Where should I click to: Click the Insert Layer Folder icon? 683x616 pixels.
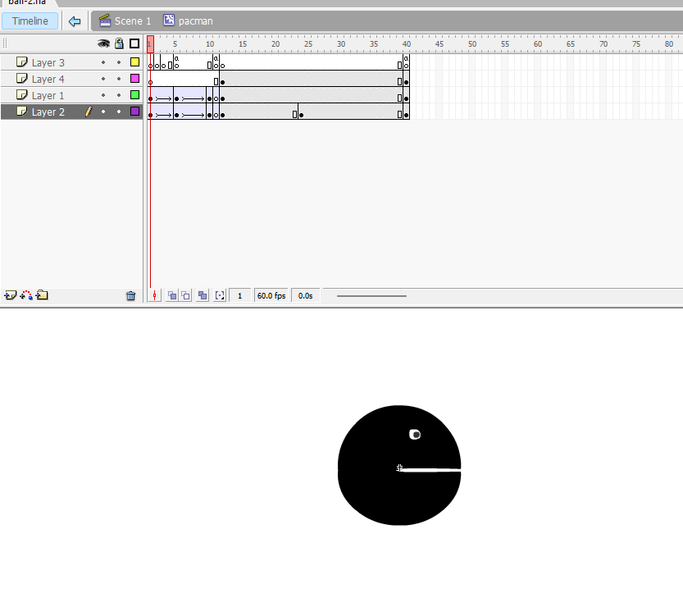[x=42, y=295]
